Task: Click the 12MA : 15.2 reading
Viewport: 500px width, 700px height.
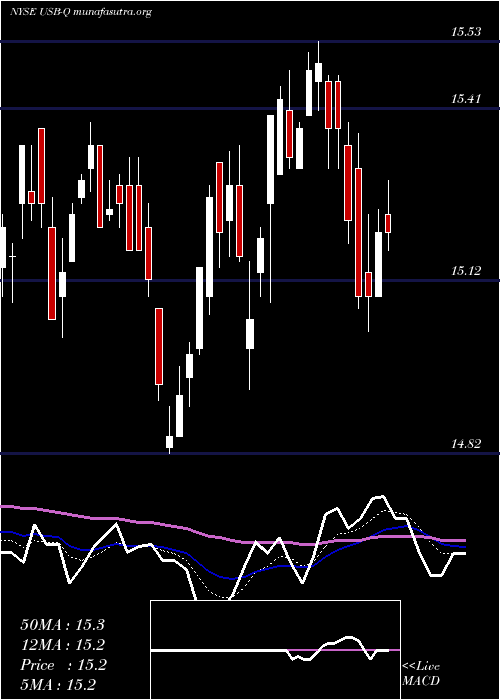Action: (x=62, y=645)
